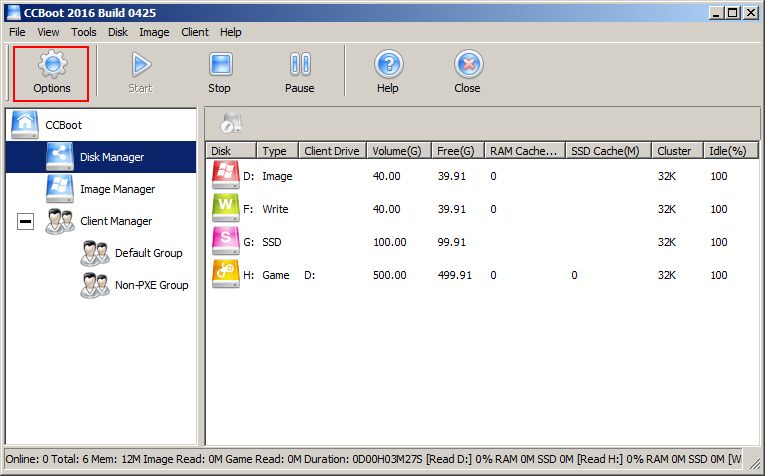765x476 pixels.
Task: Click volume value 500.00 in Game row
Action: 389,275
